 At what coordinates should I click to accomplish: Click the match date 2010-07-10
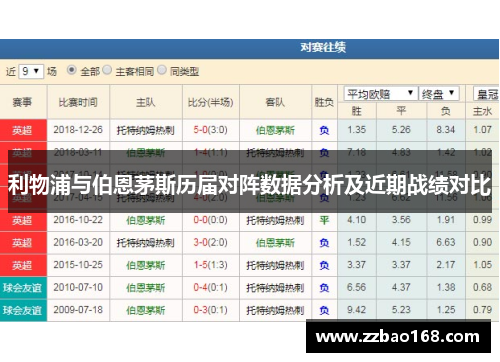click(x=78, y=287)
